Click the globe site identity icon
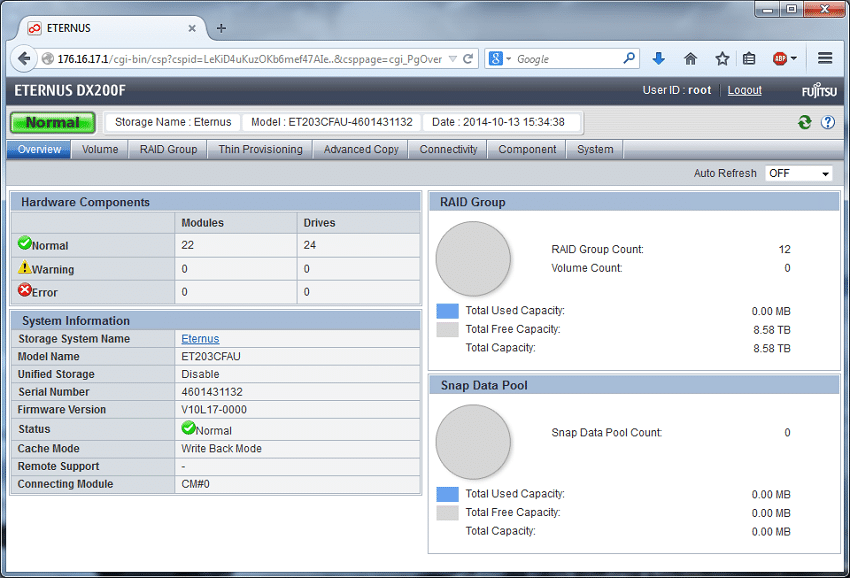The image size is (850, 578). click(48, 59)
